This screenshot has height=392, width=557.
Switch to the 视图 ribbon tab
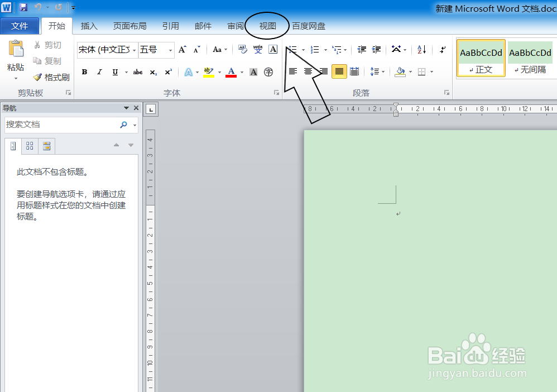coord(266,26)
